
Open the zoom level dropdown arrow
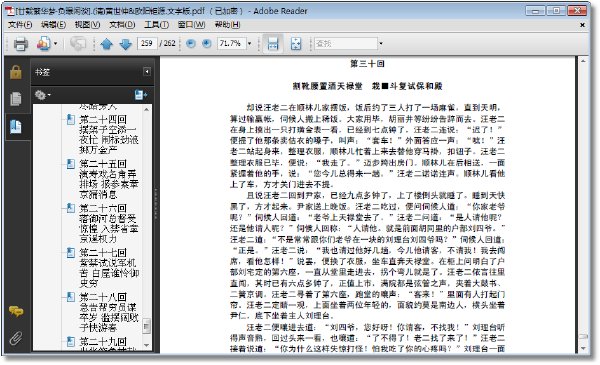pyautogui.click(x=249, y=44)
